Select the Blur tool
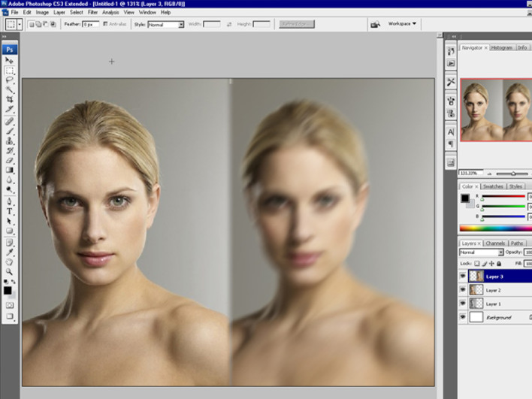This screenshot has height=399, width=532. [10, 180]
